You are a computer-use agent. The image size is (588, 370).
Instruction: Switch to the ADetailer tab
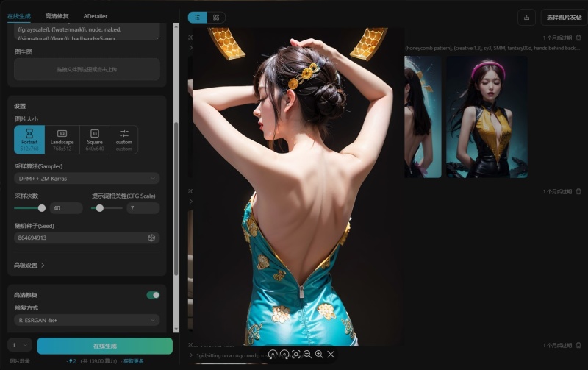pyautogui.click(x=96, y=16)
